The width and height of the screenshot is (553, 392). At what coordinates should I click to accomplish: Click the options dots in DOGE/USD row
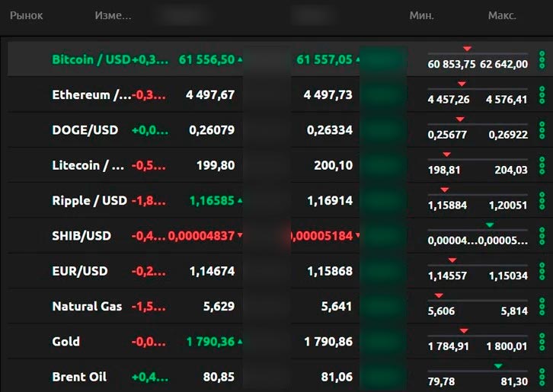tap(542, 129)
